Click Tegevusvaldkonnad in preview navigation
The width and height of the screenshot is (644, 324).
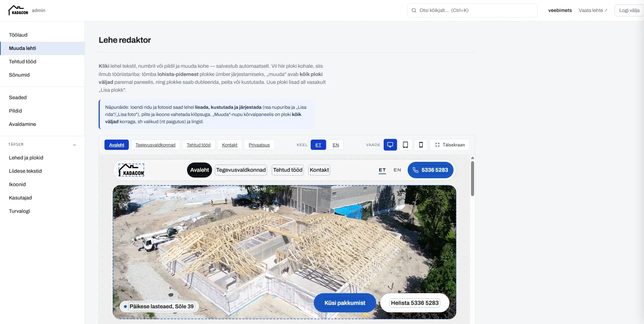[241, 170]
